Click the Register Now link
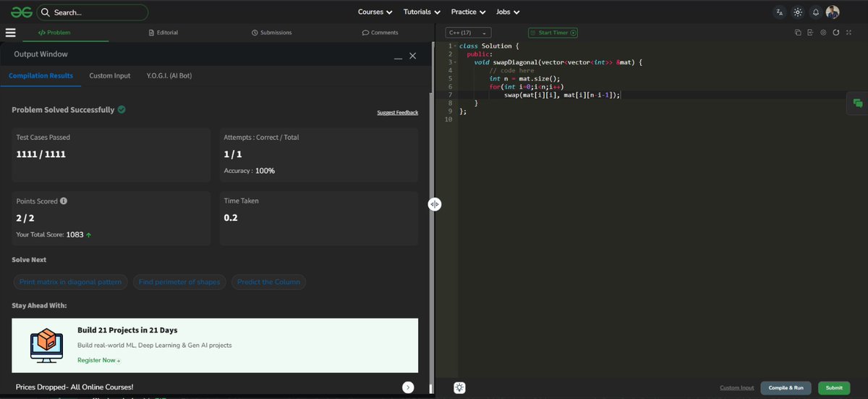The image size is (868, 399). [99, 360]
